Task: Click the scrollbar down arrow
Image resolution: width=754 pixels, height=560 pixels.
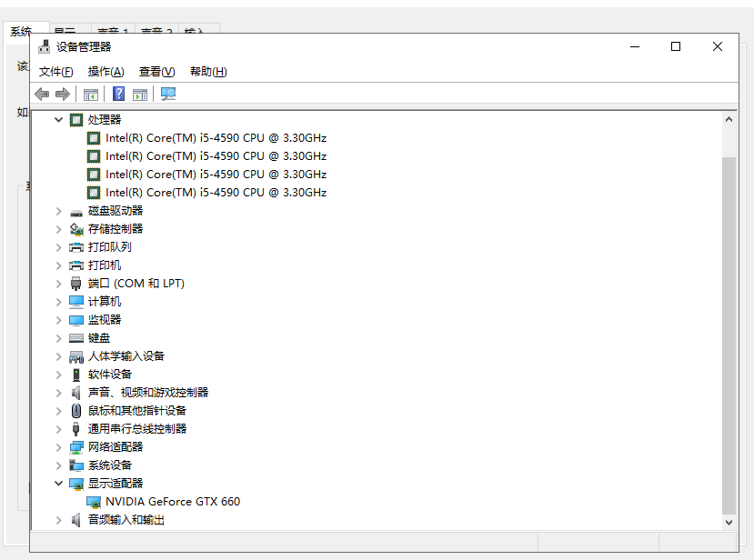Action: click(729, 522)
